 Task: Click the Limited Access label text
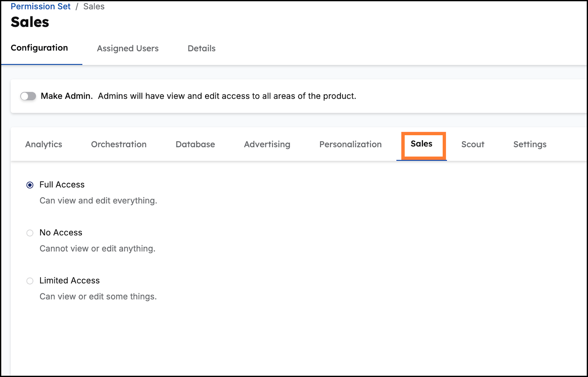tap(69, 280)
